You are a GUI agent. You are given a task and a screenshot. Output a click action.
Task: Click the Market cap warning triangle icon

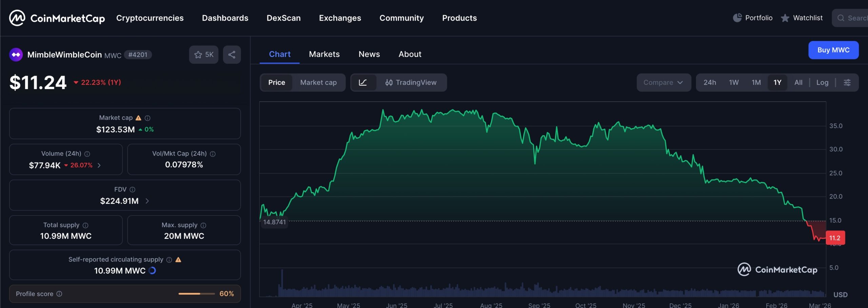(x=138, y=118)
